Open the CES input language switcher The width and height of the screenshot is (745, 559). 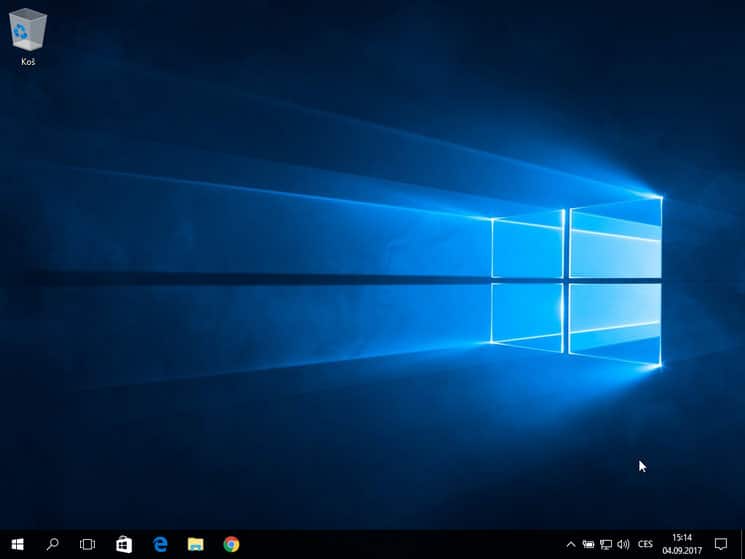[x=646, y=544]
